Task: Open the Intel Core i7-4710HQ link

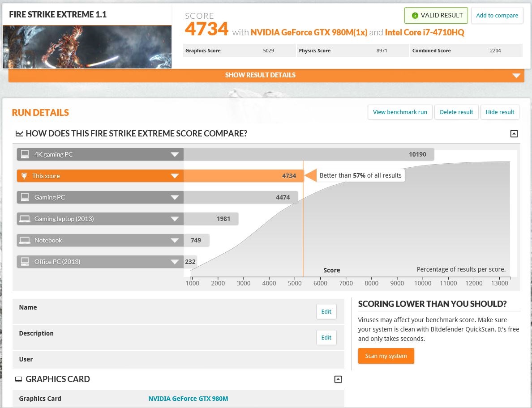Action: 425,33
